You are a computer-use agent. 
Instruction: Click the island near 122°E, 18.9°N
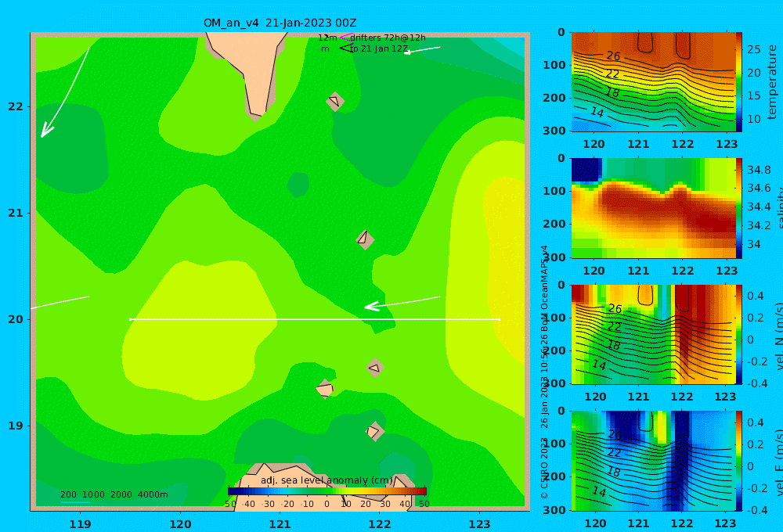coord(374,431)
